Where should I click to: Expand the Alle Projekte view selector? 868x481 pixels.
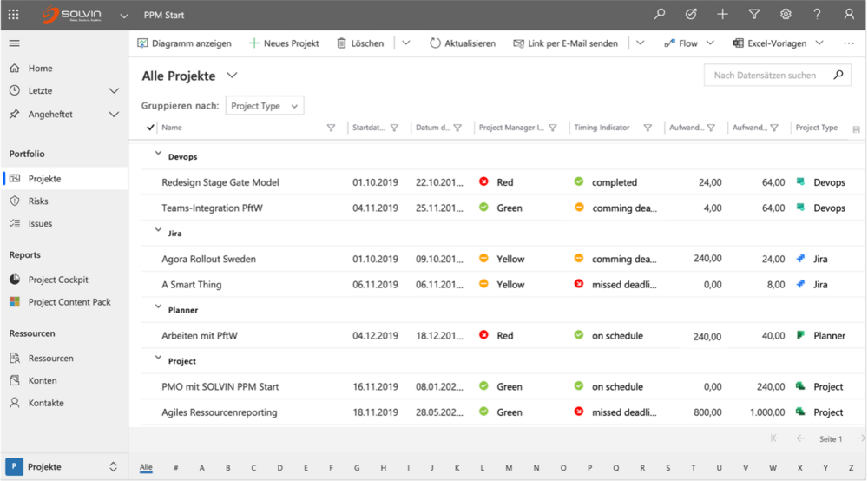pyautogui.click(x=232, y=76)
